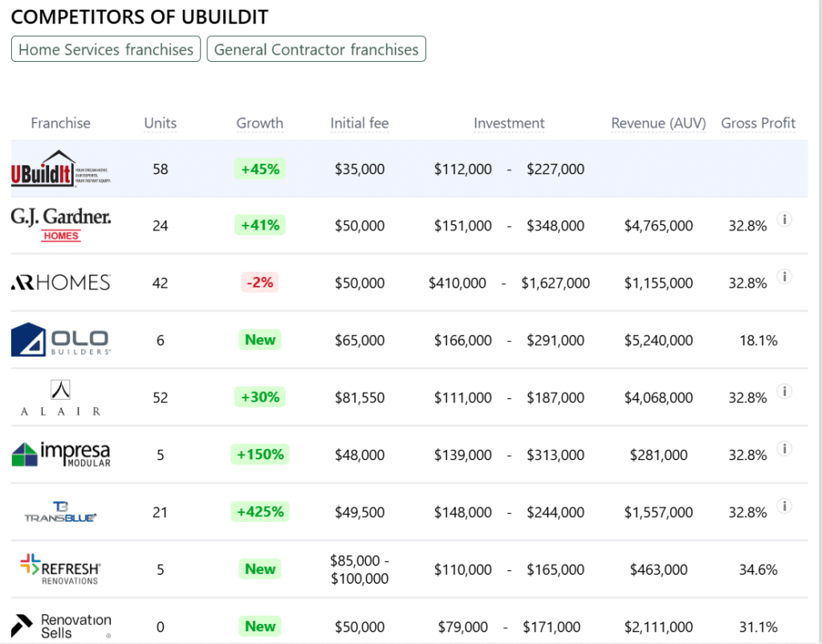Select the $49,500 initial fee cell
This screenshot has width=822, height=644.
360,512
